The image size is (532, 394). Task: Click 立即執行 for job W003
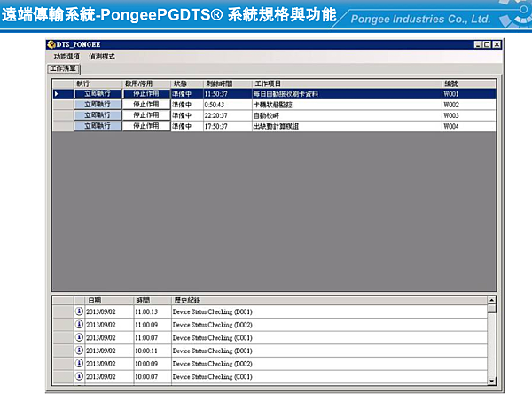point(98,115)
